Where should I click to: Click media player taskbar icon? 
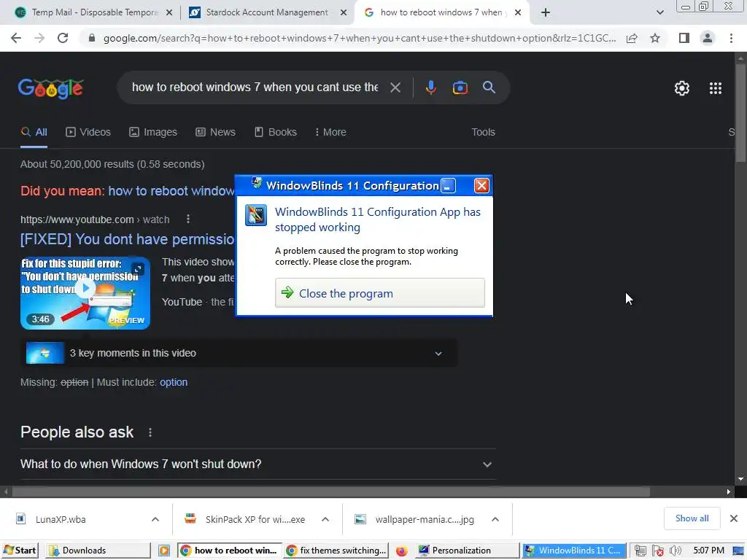[x=164, y=551]
